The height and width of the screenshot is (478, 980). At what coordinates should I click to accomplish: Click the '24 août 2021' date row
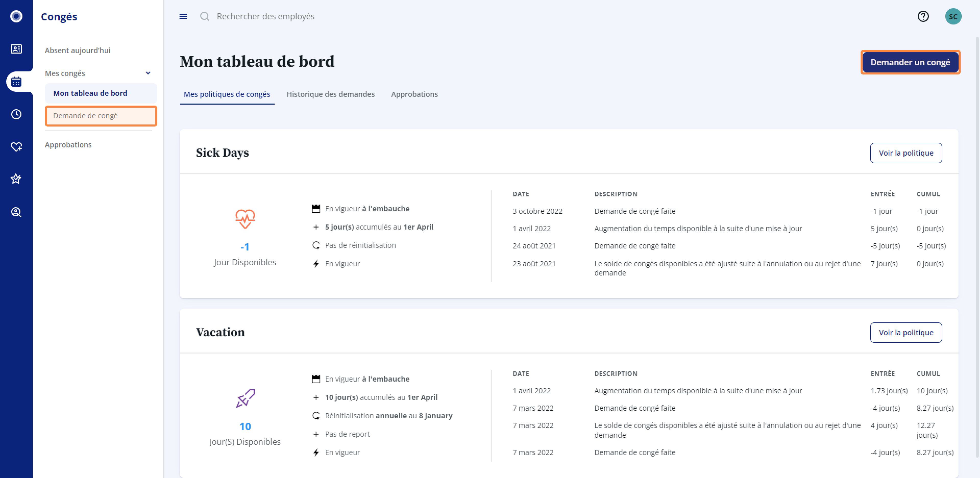pyautogui.click(x=534, y=246)
